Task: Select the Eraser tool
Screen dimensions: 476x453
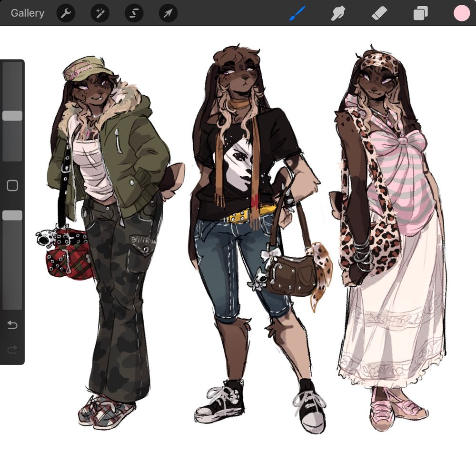Action: [x=379, y=13]
